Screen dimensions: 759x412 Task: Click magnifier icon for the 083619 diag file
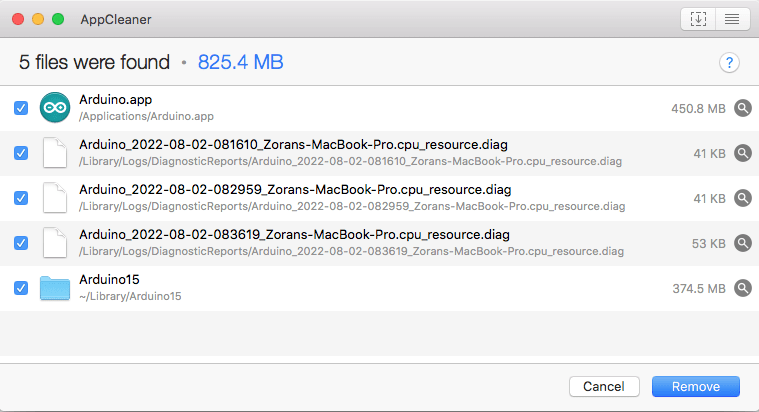pyautogui.click(x=743, y=243)
